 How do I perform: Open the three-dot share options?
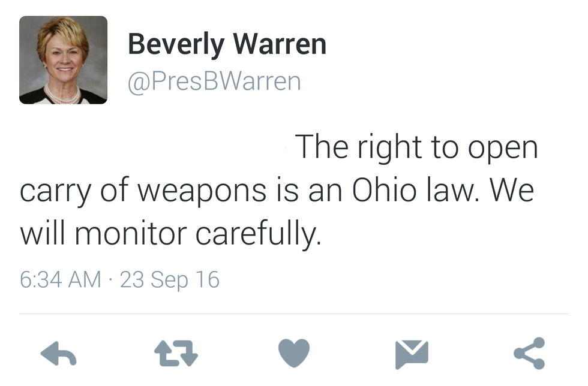point(529,353)
